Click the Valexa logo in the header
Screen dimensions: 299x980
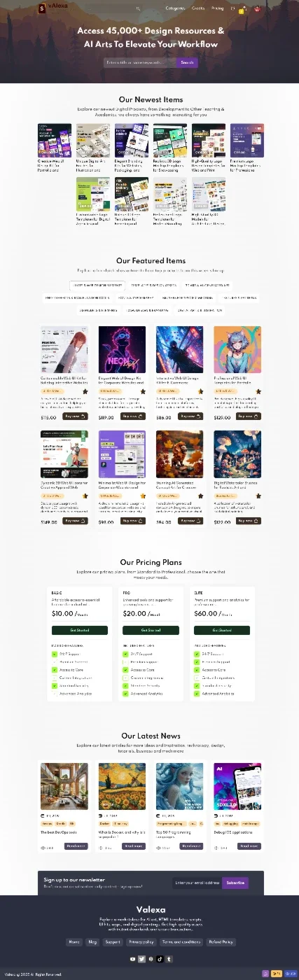pyautogui.click(x=54, y=8)
